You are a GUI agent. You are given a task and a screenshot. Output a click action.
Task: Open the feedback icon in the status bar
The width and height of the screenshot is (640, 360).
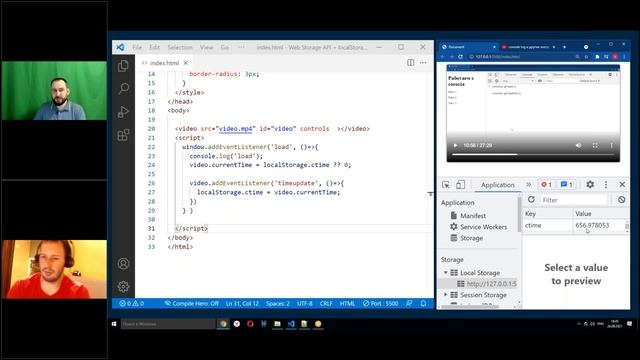[x=409, y=303]
